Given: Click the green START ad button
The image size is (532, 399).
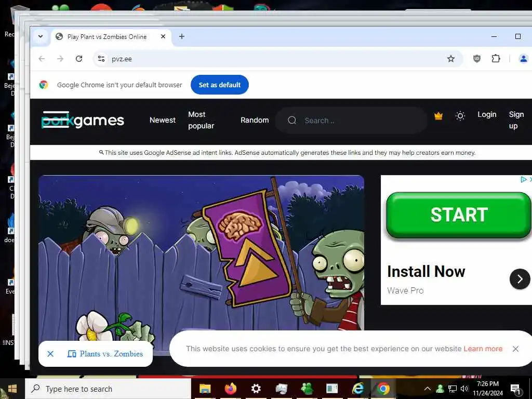Looking at the screenshot, I should [459, 215].
